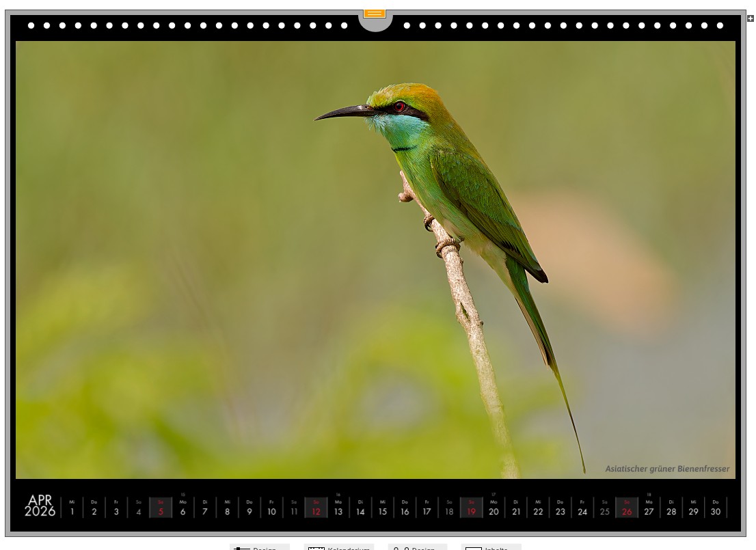Click the Inhalte rectangle icon
The width and height of the screenshot is (756, 550).
click(x=473, y=548)
